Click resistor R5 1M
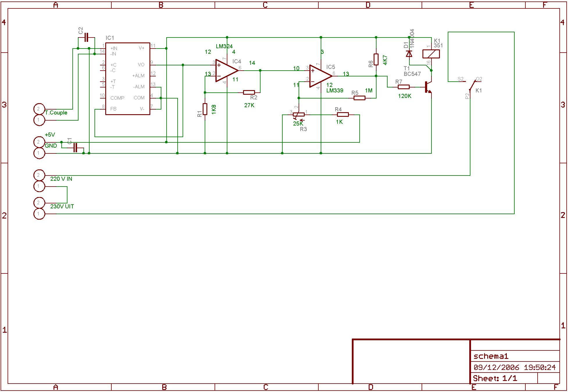The width and height of the screenshot is (569, 392). [359, 98]
